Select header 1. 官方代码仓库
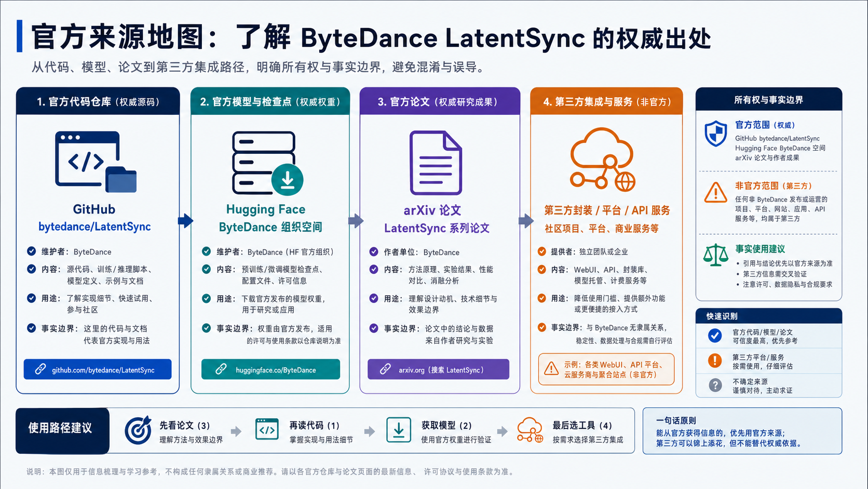This screenshot has width=868, height=489. pos(98,101)
